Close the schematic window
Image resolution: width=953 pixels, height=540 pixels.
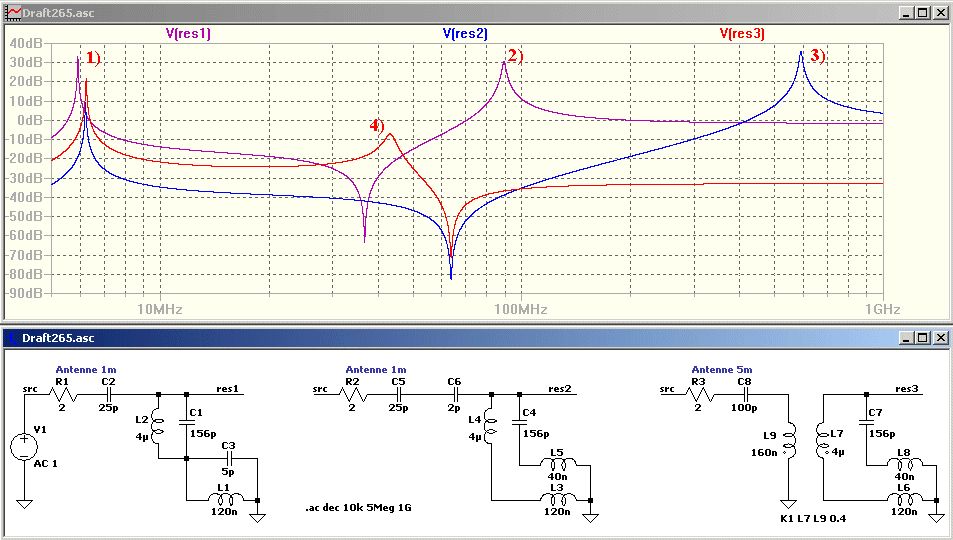click(x=940, y=338)
